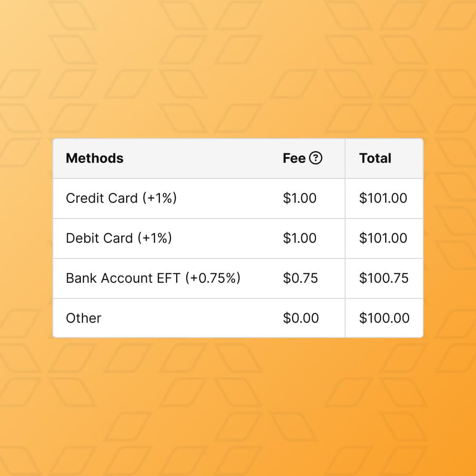This screenshot has width=476, height=476.
Task: Select the Credit Card (+1%) payment method
Action: [121, 198]
